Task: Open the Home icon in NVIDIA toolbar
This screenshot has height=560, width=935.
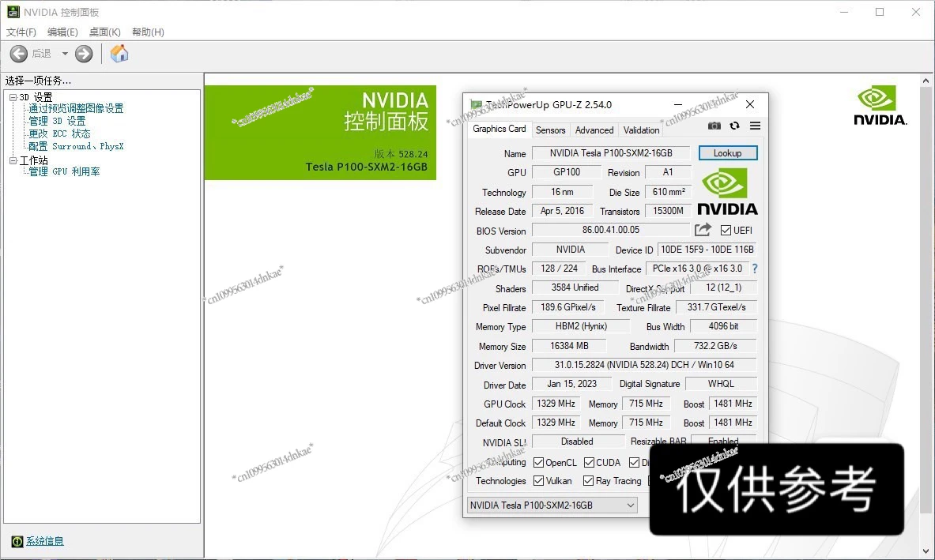Action: pyautogui.click(x=119, y=54)
